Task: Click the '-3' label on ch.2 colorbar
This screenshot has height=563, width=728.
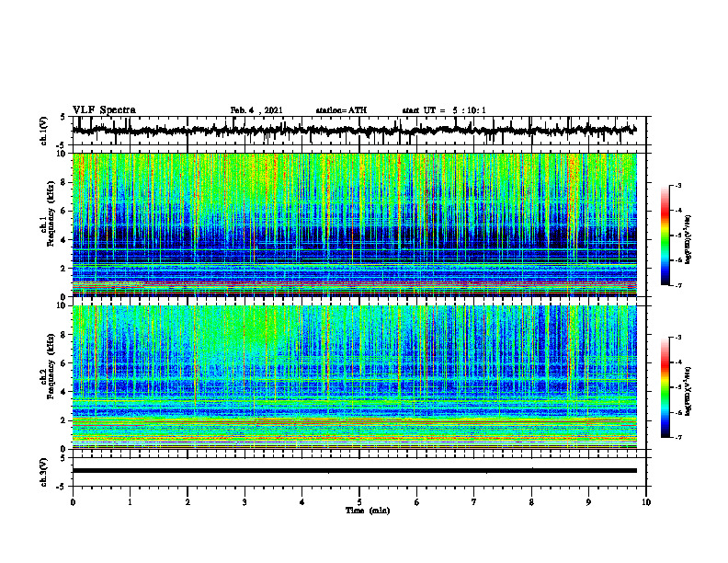Action: [x=677, y=338]
